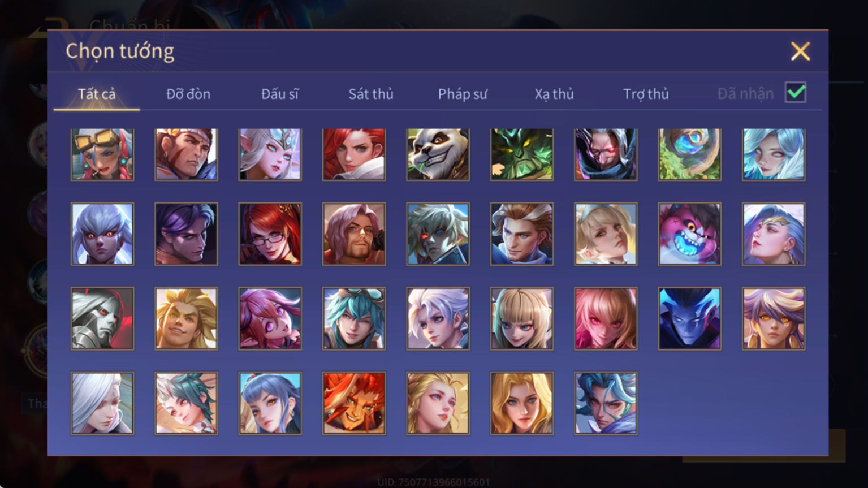Show the Trợ thủ hero list
Viewport: 868px width, 488px height.
646,94
